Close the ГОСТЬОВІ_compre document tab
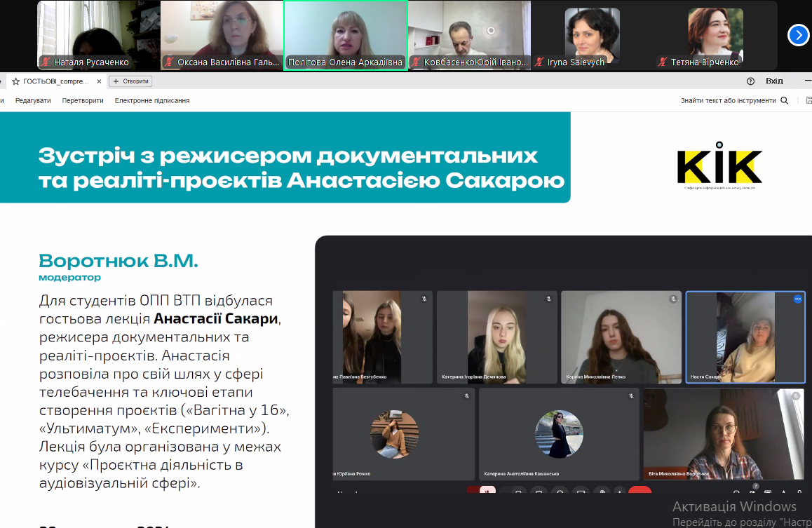 (x=99, y=81)
